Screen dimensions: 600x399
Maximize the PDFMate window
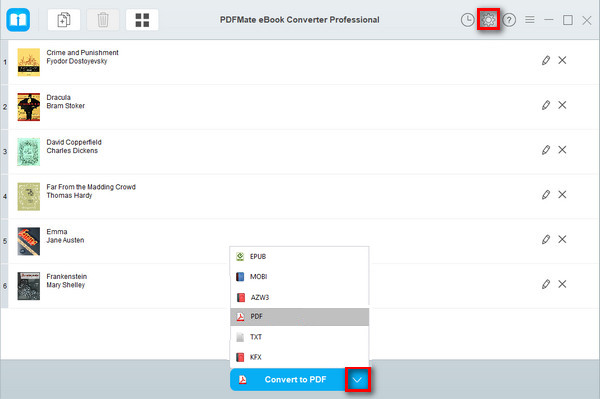[x=568, y=20]
